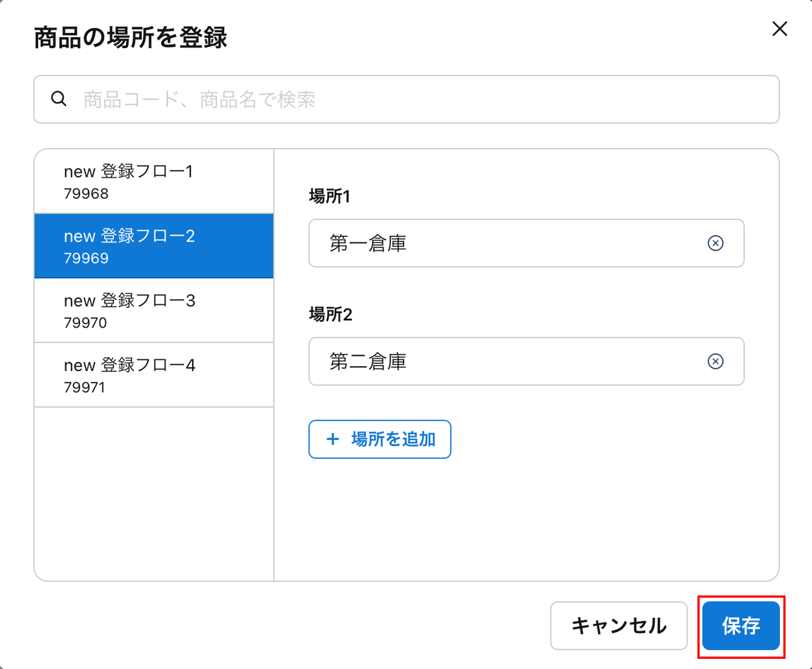The height and width of the screenshot is (669, 812).
Task: Focus the 商品コード、商品名で検索 search field
Action: click(x=406, y=99)
